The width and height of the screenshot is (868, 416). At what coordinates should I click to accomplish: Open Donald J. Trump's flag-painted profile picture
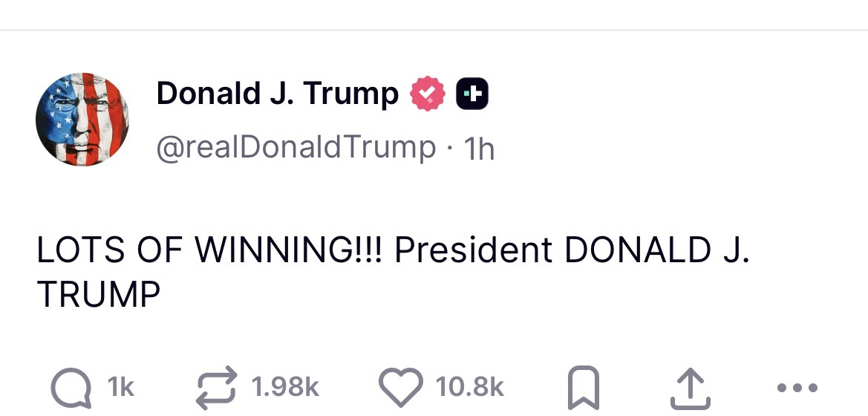coord(82,119)
